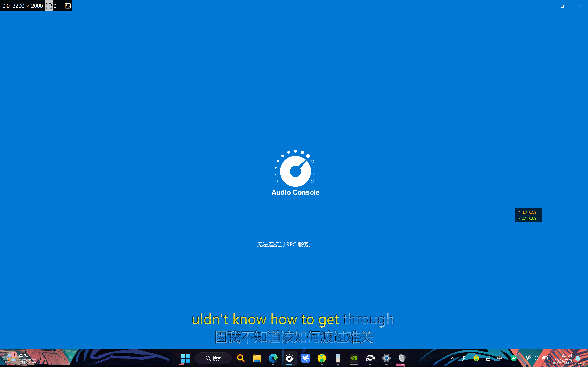The width and height of the screenshot is (588, 367).
Task: Open the Windows Start menu
Action: pyautogui.click(x=185, y=358)
